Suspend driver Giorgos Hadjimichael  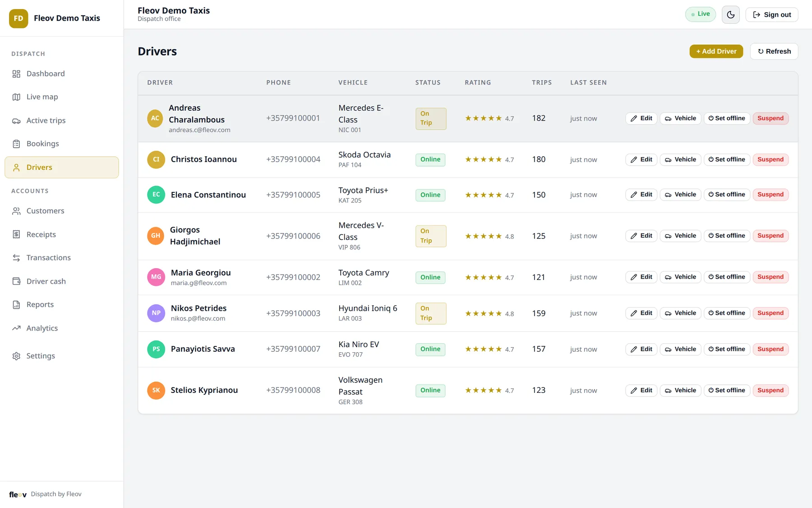pyautogui.click(x=770, y=236)
